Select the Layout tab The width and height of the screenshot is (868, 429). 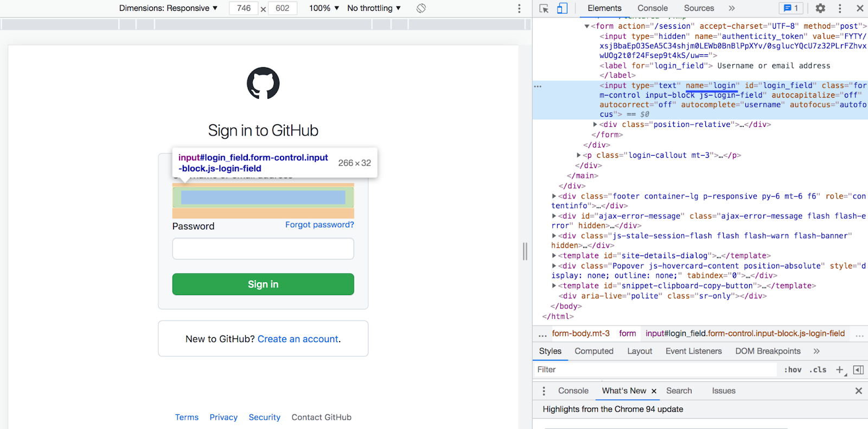(x=640, y=351)
